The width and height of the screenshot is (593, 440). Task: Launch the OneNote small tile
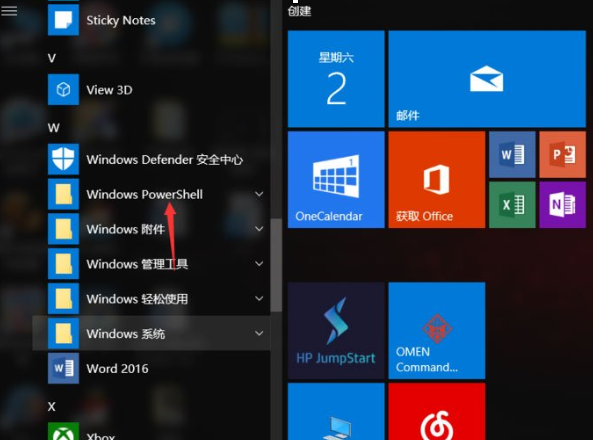pyautogui.click(x=563, y=205)
